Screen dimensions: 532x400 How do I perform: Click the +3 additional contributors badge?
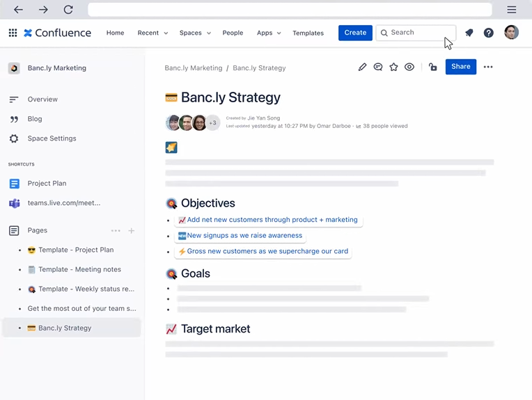click(213, 122)
